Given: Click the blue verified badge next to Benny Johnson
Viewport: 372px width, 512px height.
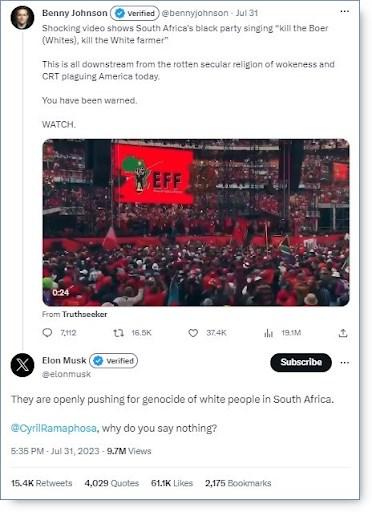Looking at the screenshot, I should 120,13.
